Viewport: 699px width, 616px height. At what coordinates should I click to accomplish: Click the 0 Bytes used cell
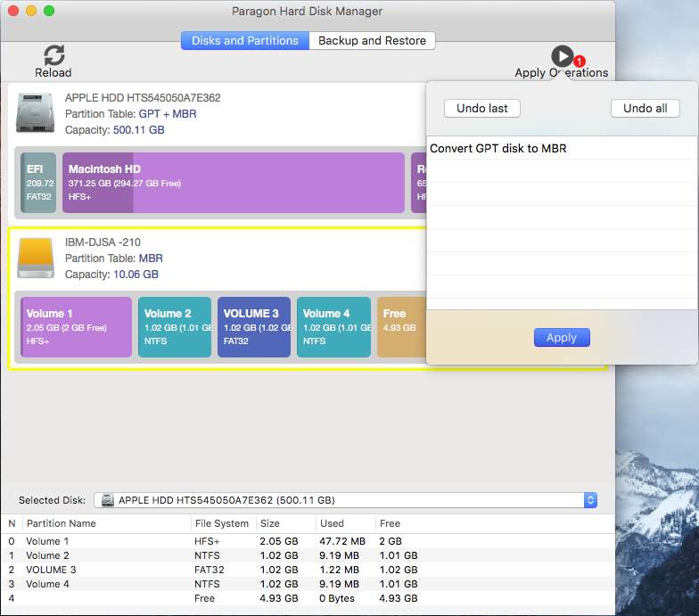coord(337,598)
